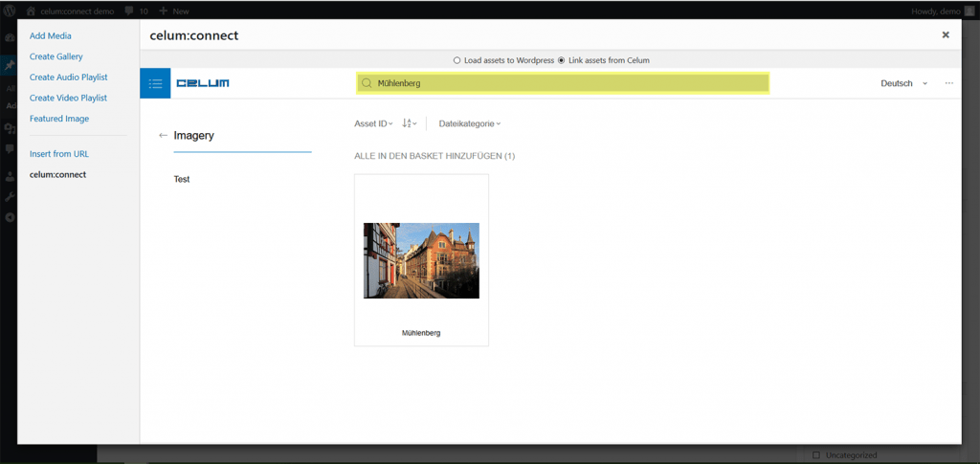Click 'Alle in den Basket hinzufügen'

tap(434, 156)
